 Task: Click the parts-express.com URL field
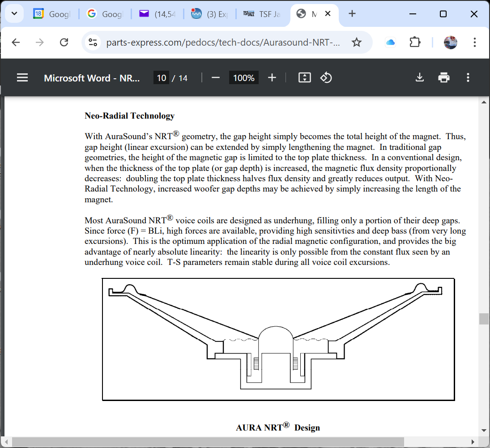pyautogui.click(x=223, y=42)
